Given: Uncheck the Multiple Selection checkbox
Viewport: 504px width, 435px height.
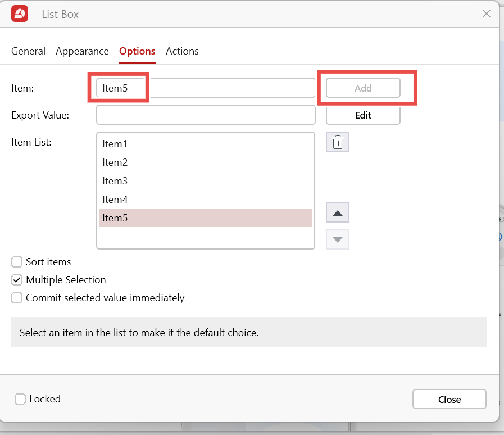Looking at the screenshot, I should coord(17,280).
